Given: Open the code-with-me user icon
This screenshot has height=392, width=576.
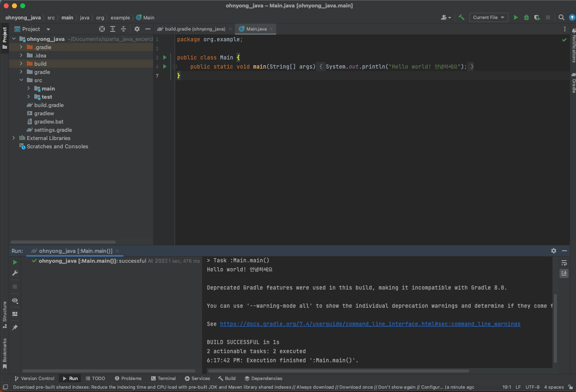Looking at the screenshot, I should [x=446, y=17].
